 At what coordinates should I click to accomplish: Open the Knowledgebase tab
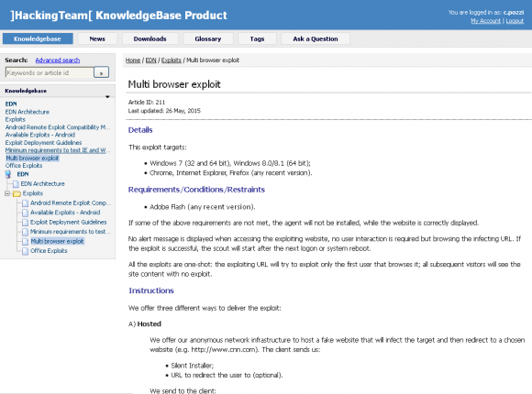[x=38, y=38]
